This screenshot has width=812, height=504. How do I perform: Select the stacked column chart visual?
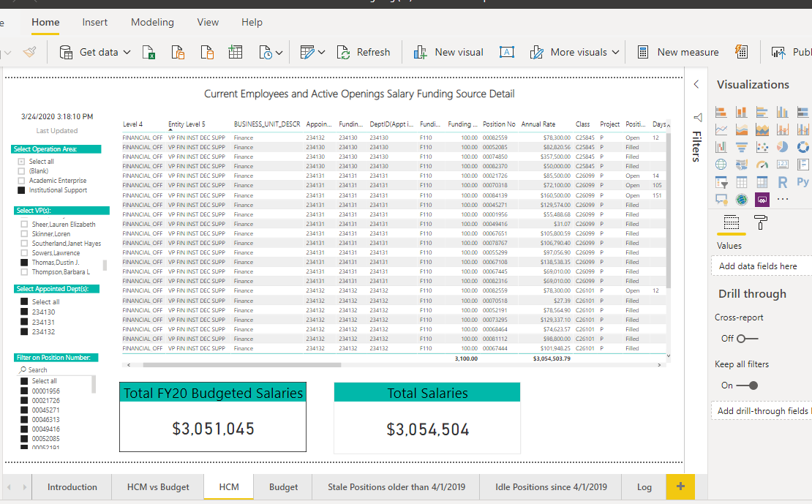tap(742, 112)
